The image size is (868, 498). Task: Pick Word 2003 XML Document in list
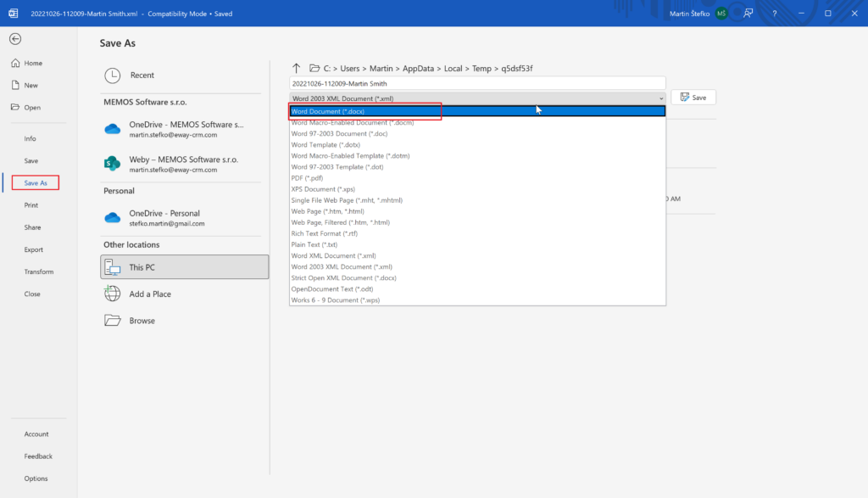(477, 266)
